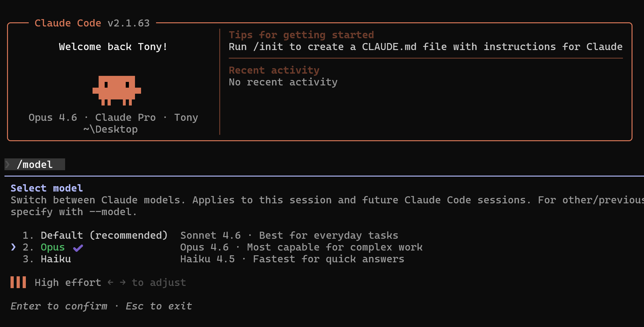Click the Sonnet 4.6 description text
644x327 pixels.
[289, 235]
